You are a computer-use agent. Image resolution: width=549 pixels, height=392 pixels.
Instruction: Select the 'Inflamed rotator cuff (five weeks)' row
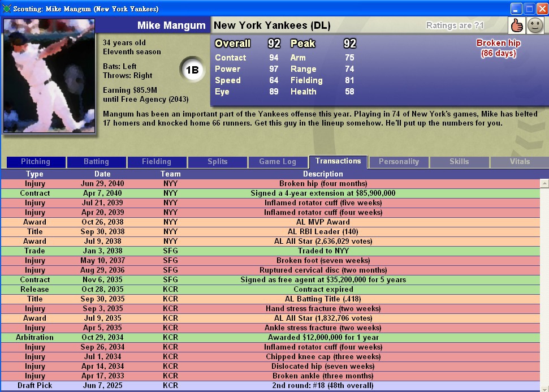click(x=270, y=203)
